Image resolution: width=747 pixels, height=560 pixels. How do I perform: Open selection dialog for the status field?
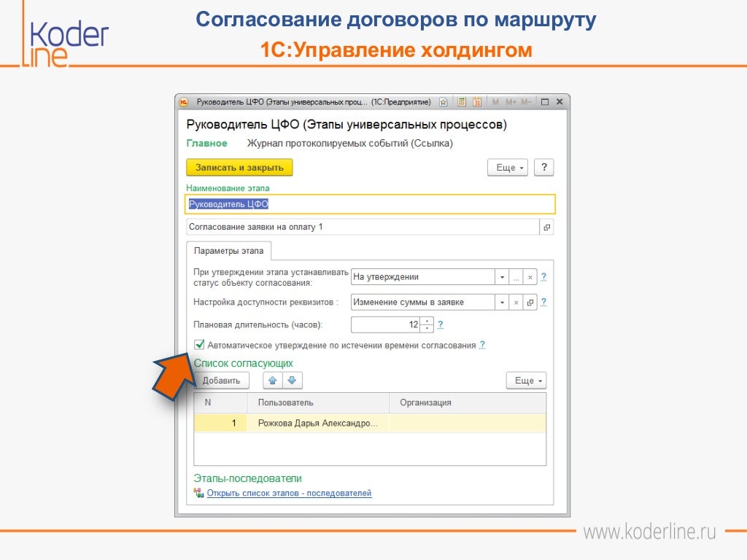(516, 276)
